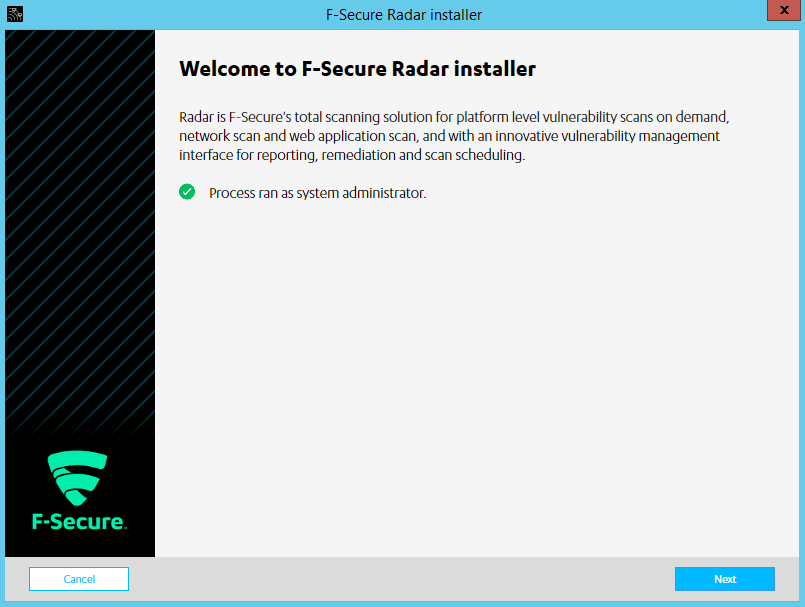Viewport: 805px width, 607px height.
Task: Click the green checkmark status icon
Action: point(187,192)
